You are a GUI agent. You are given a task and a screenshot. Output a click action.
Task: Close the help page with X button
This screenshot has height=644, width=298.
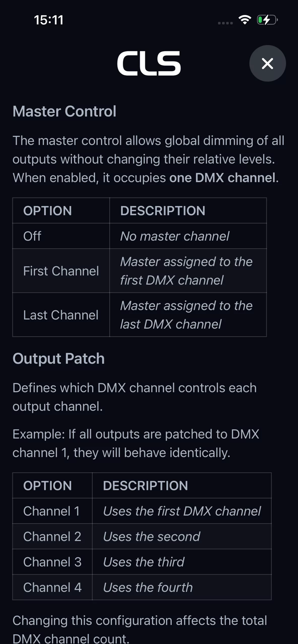point(268,63)
